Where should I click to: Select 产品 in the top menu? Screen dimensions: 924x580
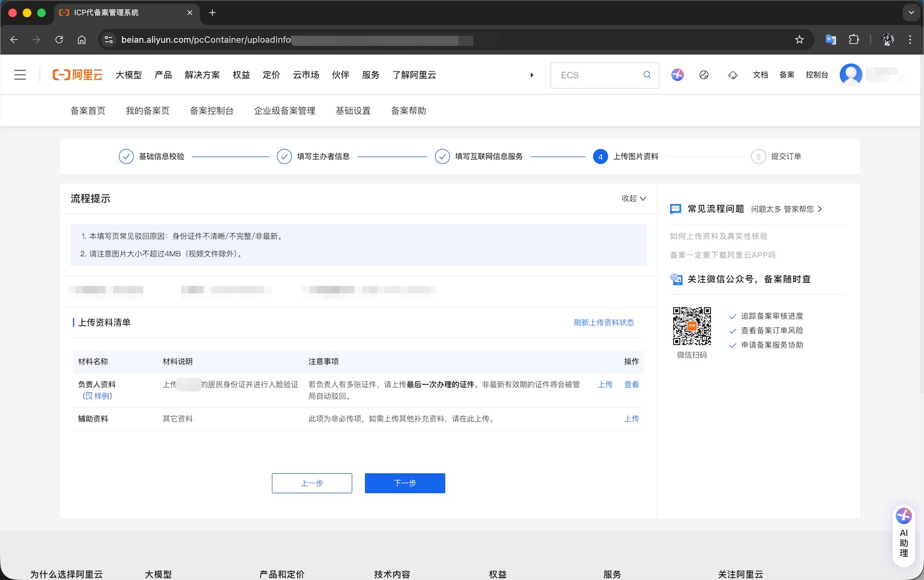click(x=163, y=75)
